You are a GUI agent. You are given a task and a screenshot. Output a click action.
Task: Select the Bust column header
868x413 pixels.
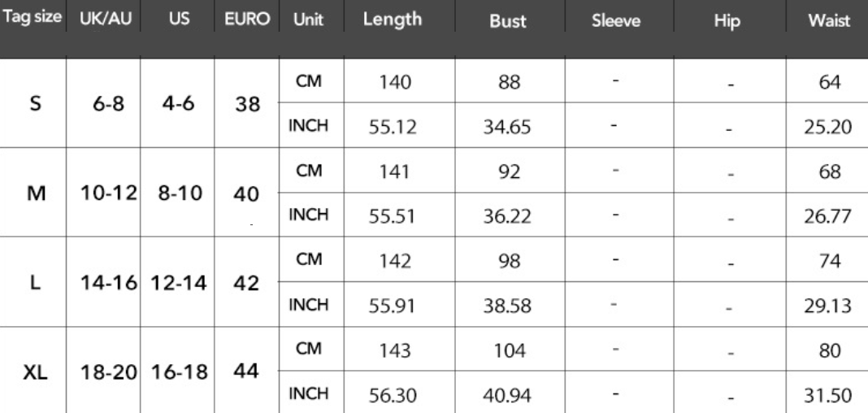[508, 23]
